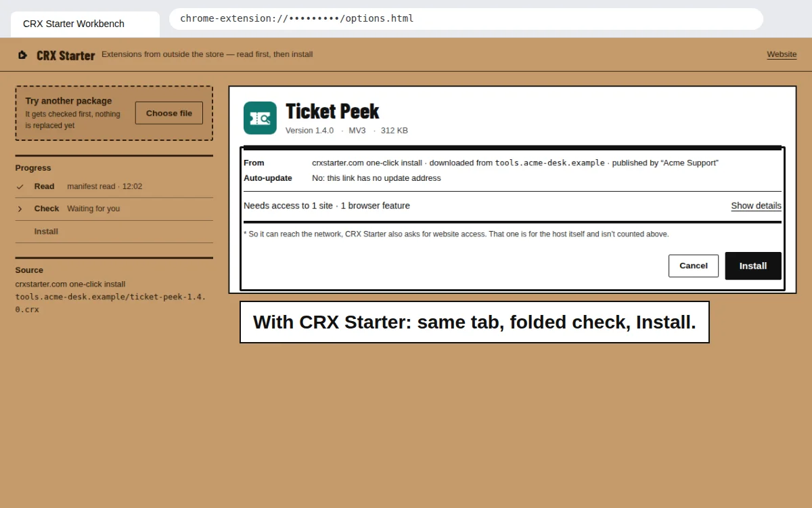This screenshot has width=812, height=508.
Task: Click 'crxstarter.com one-click install' under Source
Action: [x=70, y=284]
